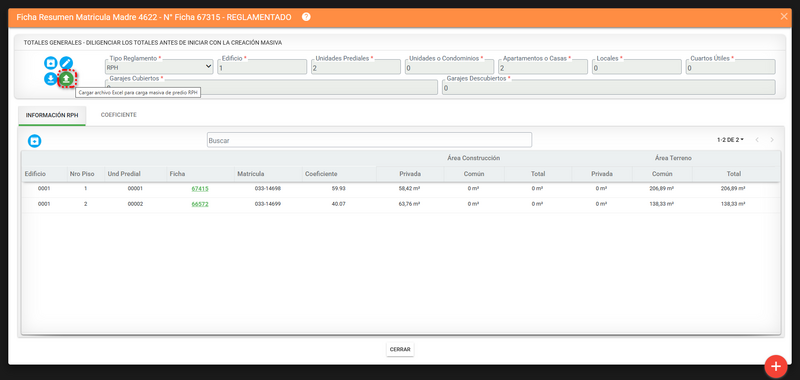Screen dimensions: 800x380
Task: Click the add icon above Edificio column
Action: point(34,141)
